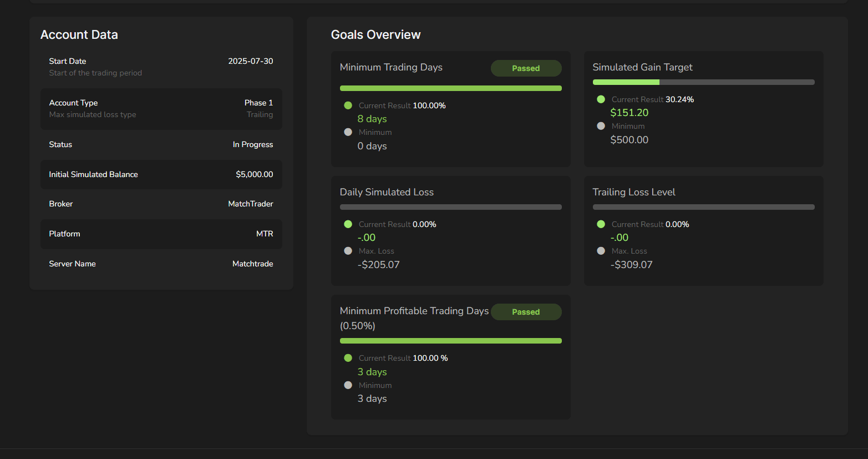Click the Daily Simulated Loss progress bar
The height and width of the screenshot is (459, 868).
click(450, 207)
